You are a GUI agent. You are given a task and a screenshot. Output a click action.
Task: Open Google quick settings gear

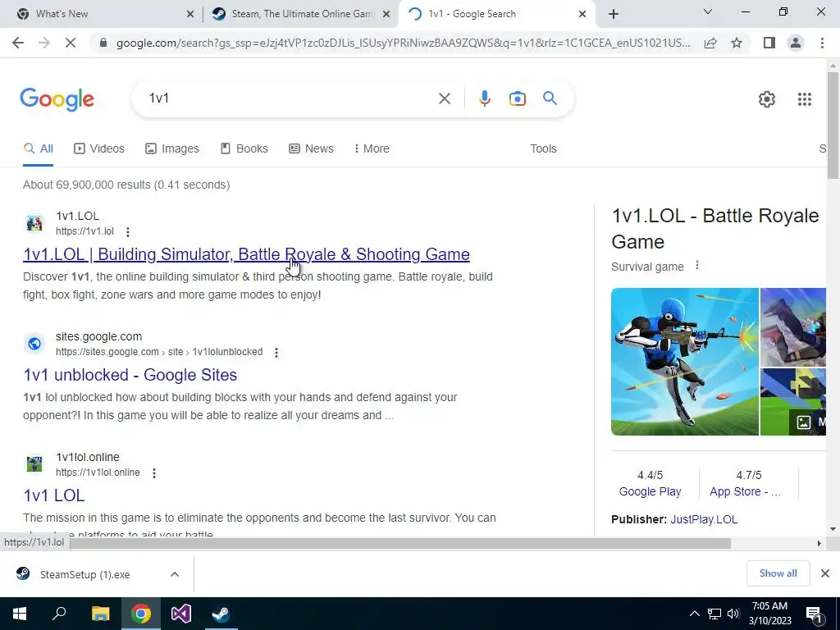pyautogui.click(x=767, y=99)
